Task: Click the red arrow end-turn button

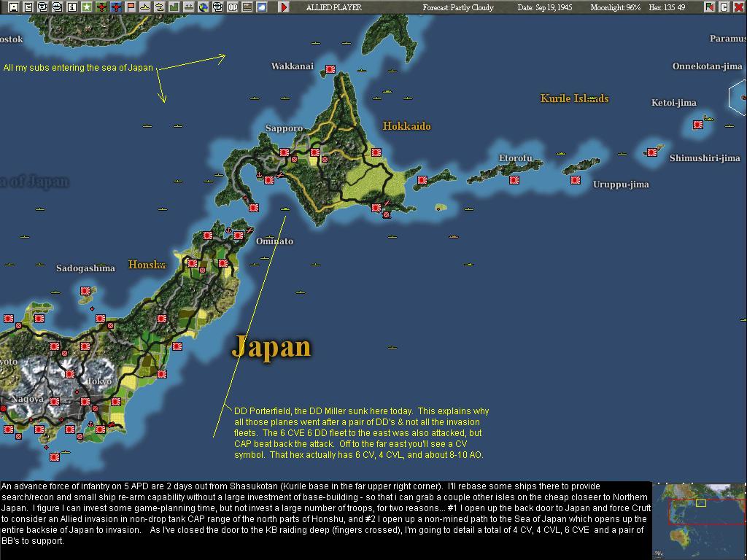Action: pos(284,7)
